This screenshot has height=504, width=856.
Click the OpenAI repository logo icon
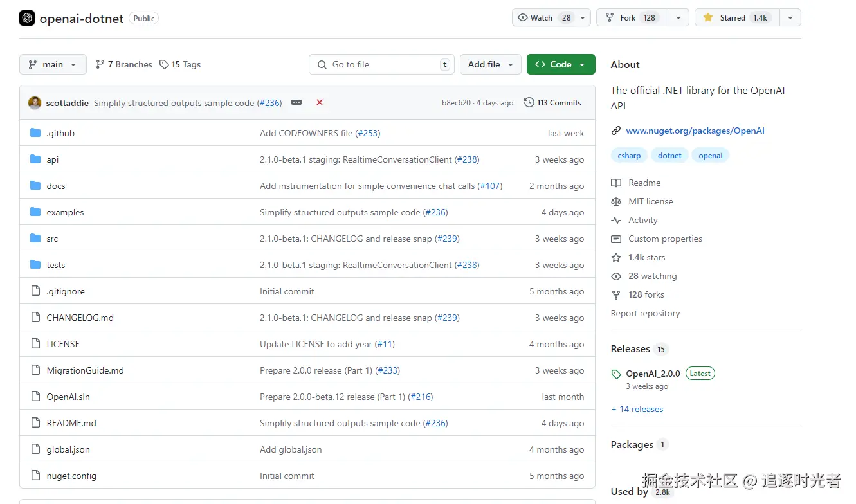(27, 18)
